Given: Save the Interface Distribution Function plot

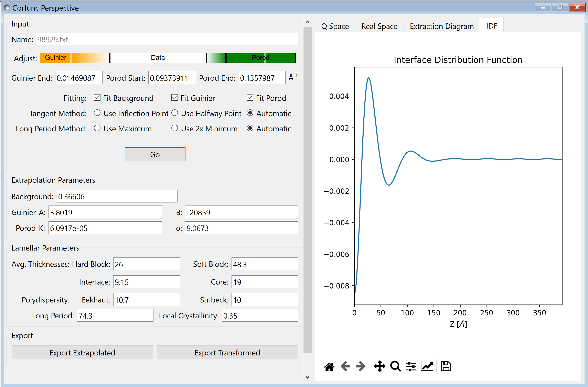Looking at the screenshot, I should 446,366.
